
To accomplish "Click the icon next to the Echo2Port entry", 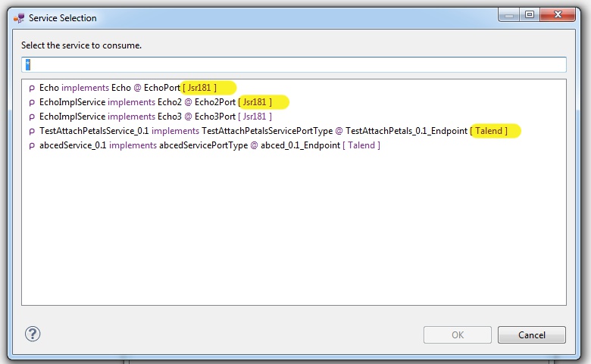I will coord(32,102).
